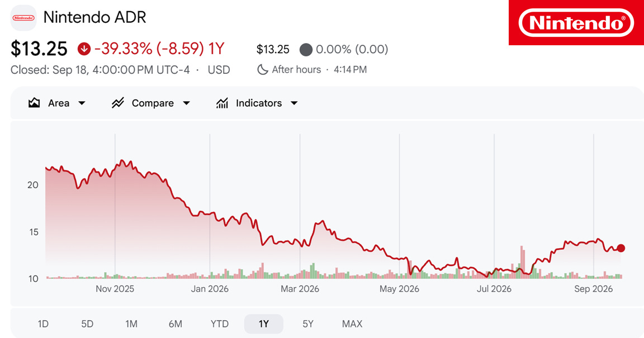Click the red end-point marker on chart line

621,248
